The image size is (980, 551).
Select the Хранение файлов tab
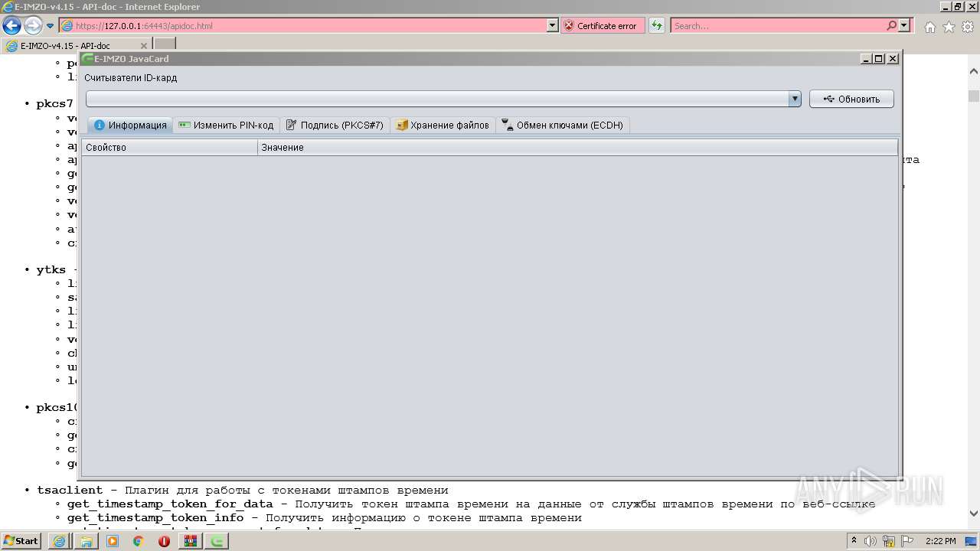pyautogui.click(x=443, y=126)
